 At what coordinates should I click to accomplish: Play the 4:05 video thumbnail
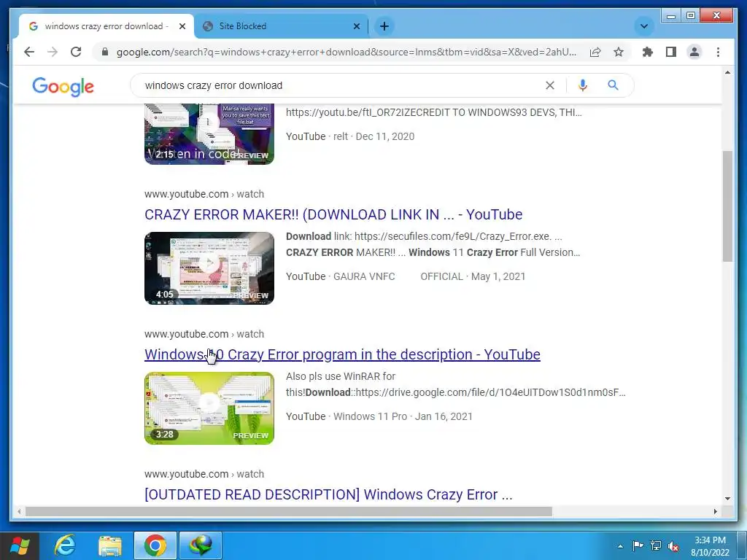[x=209, y=268]
